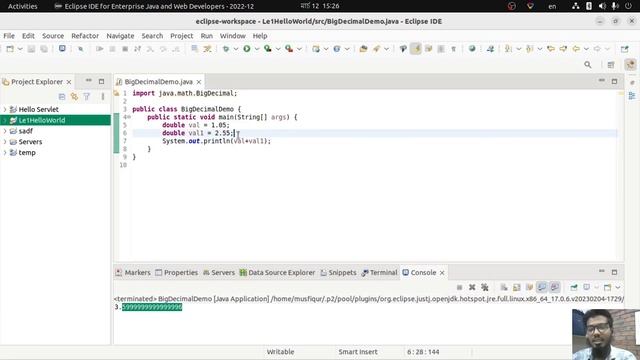Expand the temp project node
The height and width of the screenshot is (360, 640).
tap(5, 153)
